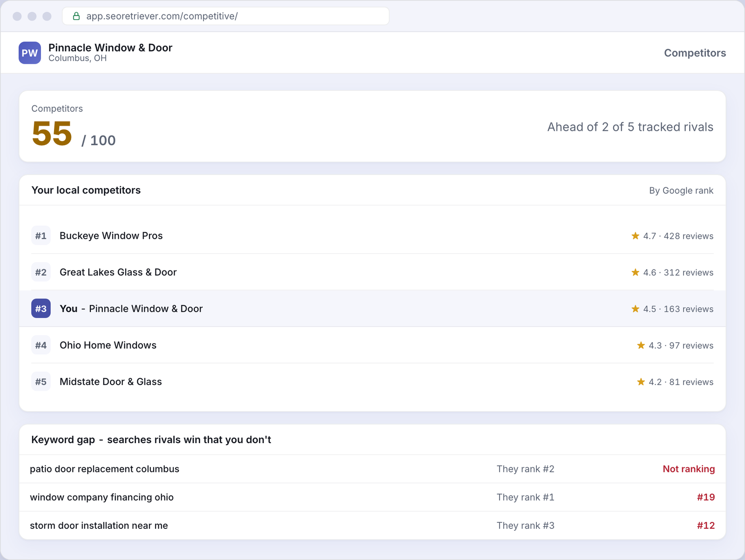Screen dimensions: 745x560
Task: Click the lock icon in address bar
Action: pos(76,16)
